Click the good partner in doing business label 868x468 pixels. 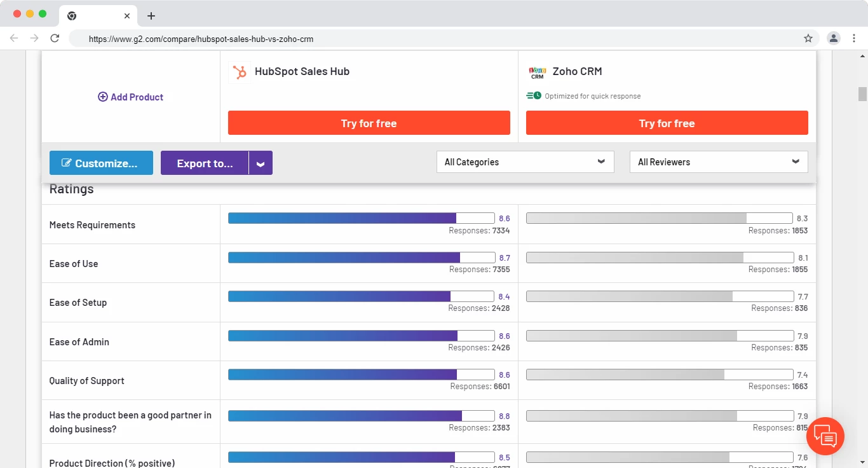pos(130,422)
